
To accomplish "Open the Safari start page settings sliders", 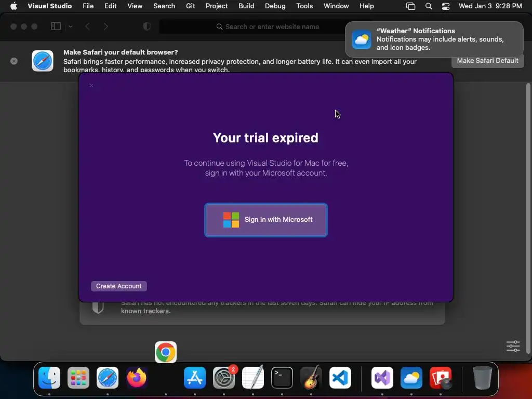I will click(x=513, y=346).
